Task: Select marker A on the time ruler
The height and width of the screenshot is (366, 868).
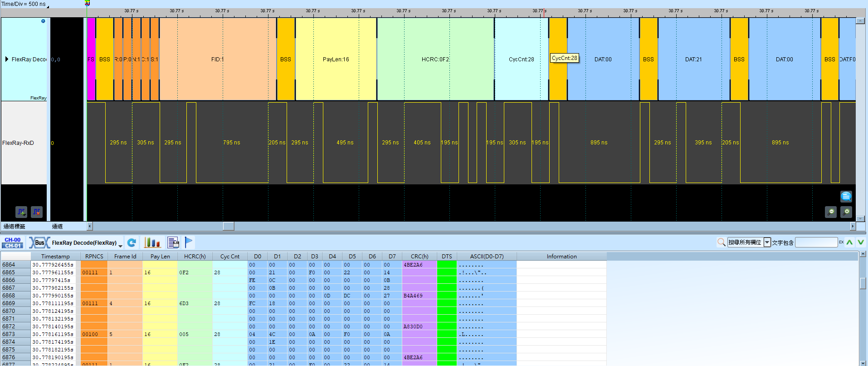Action: pos(88,3)
